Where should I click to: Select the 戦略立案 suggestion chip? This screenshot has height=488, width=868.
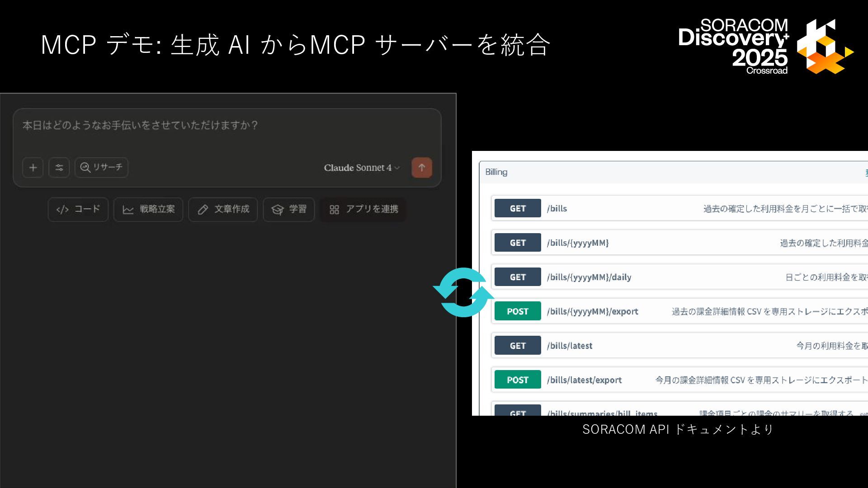(x=148, y=209)
